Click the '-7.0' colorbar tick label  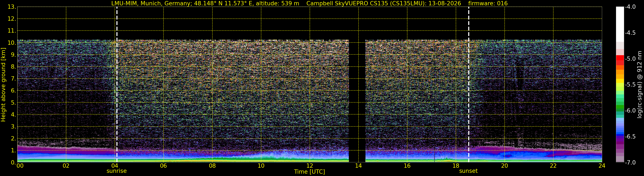tap(630, 163)
